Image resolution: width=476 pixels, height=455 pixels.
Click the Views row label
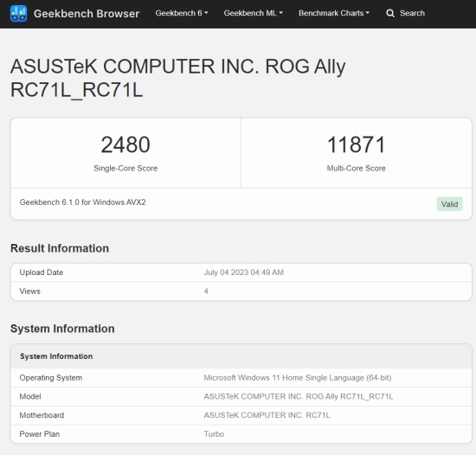click(x=29, y=292)
